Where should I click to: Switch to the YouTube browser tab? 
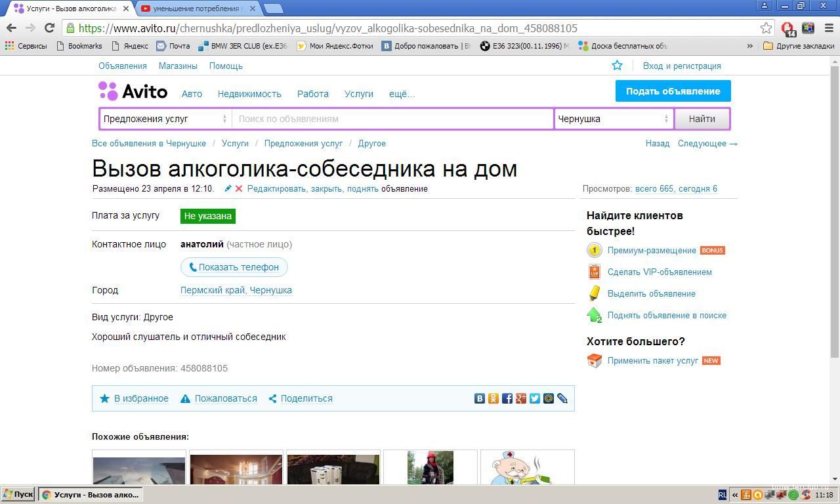pos(197,9)
